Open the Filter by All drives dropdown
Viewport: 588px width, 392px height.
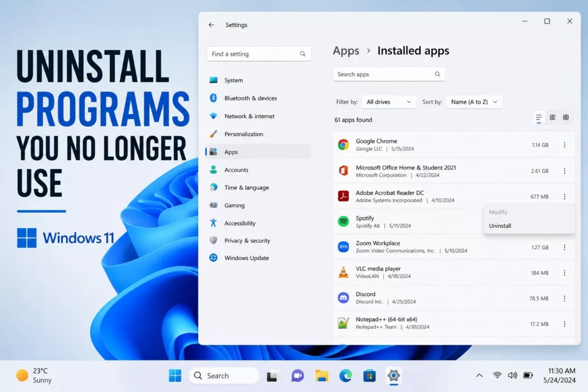tap(389, 102)
